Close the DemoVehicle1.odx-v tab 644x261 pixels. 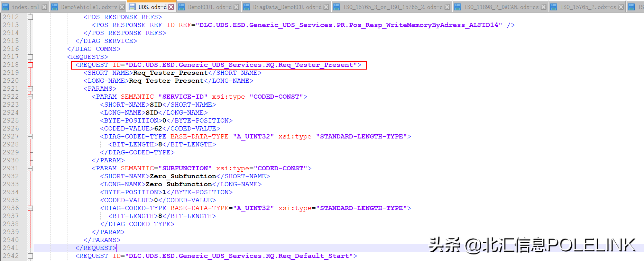point(122,7)
